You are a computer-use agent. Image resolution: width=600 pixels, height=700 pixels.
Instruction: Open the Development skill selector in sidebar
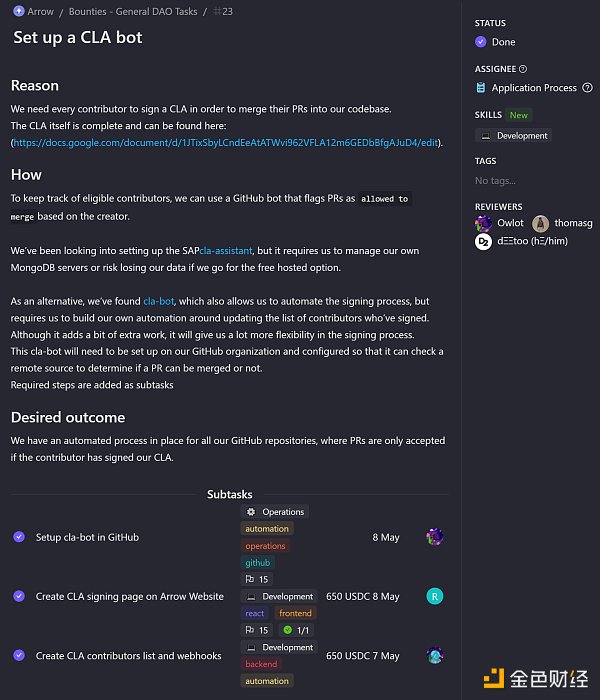tap(514, 135)
